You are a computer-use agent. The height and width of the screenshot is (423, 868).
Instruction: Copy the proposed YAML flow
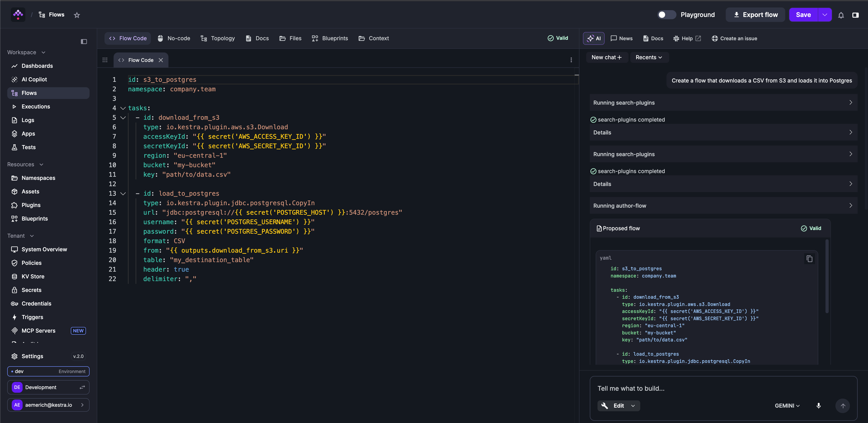809,259
